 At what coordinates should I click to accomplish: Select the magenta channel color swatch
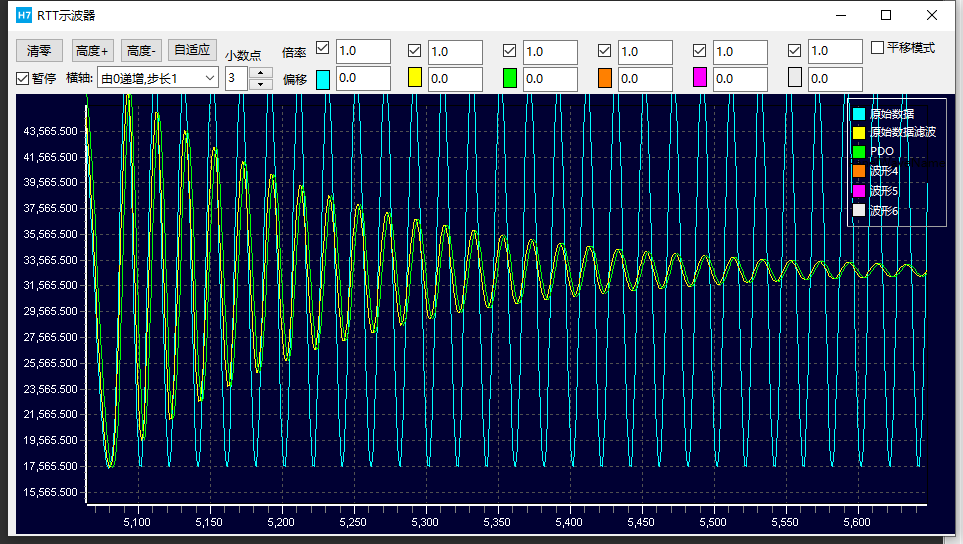click(700, 79)
